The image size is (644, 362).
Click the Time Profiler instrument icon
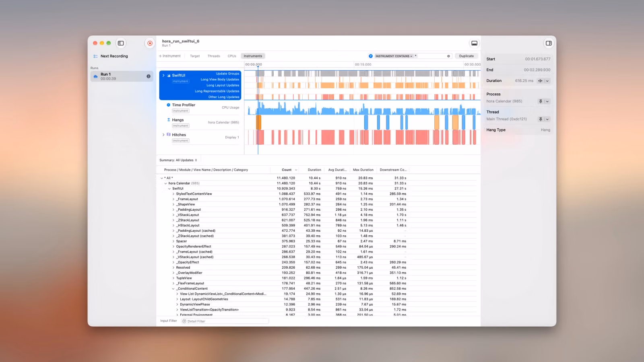[169, 105]
